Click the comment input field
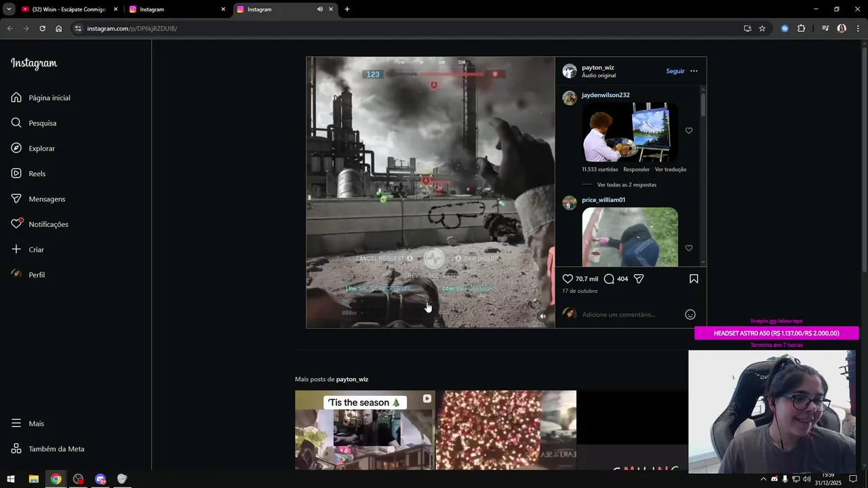 point(631,314)
